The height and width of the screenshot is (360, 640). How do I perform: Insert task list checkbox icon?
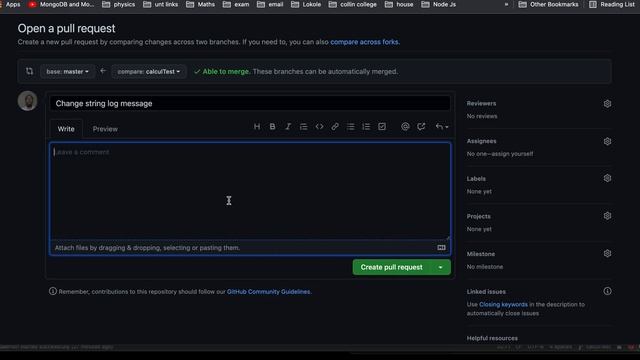click(x=382, y=127)
